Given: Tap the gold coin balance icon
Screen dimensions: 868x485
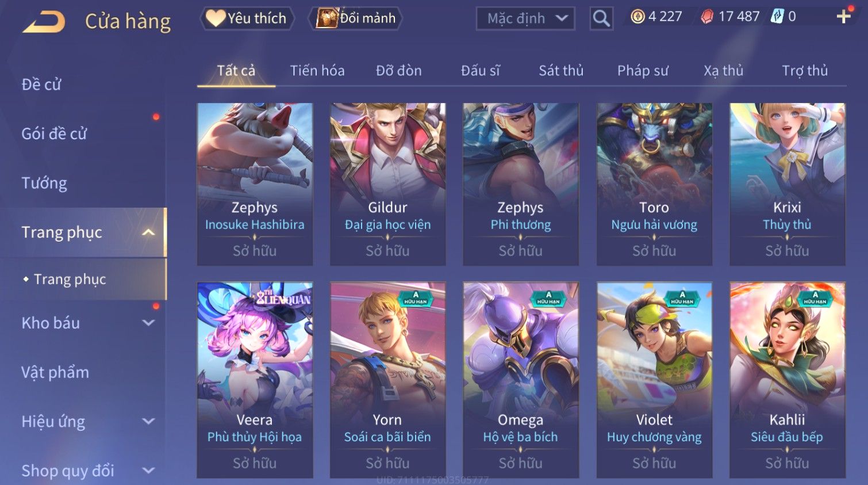Looking at the screenshot, I should [637, 17].
